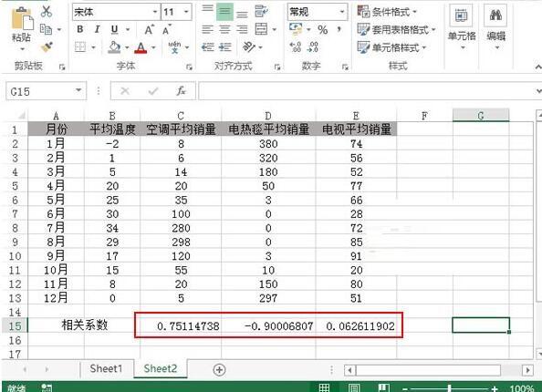The image size is (542, 392).
Task: Click the 相关系数 label cell
Action: [84, 325]
